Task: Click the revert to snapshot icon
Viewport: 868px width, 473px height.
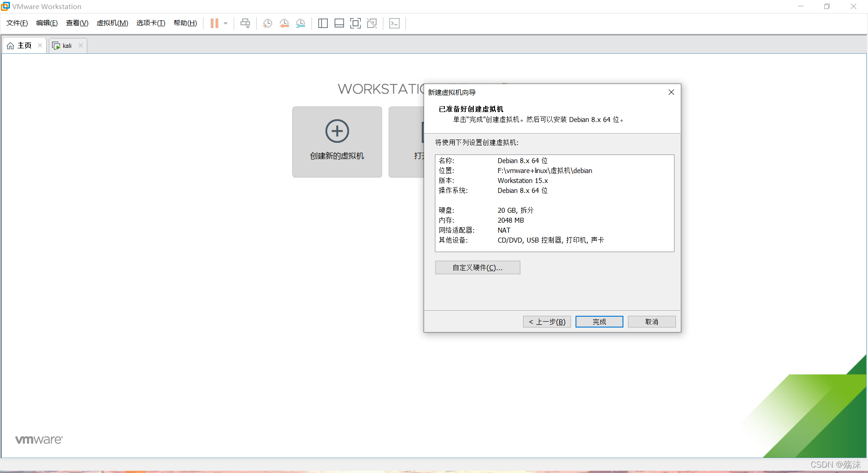Action: click(x=284, y=23)
